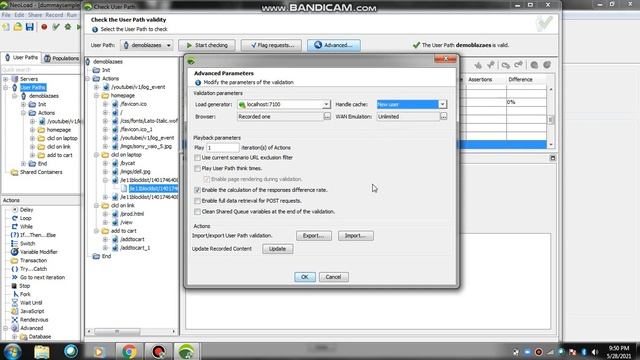Switch to the Populations tab

[61, 58]
